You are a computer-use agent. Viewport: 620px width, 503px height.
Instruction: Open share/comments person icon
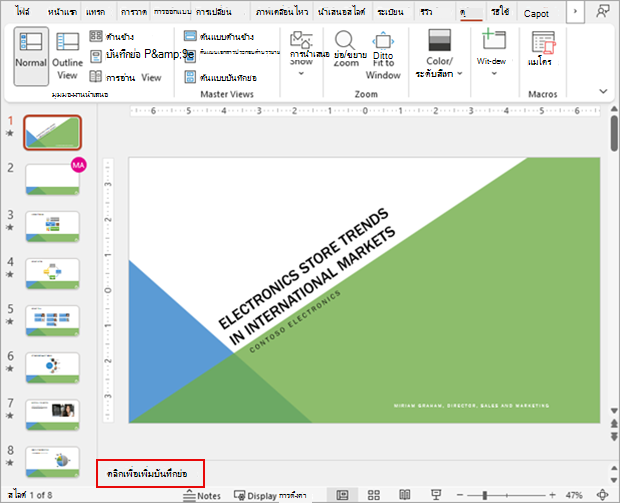pyautogui.click(x=603, y=12)
